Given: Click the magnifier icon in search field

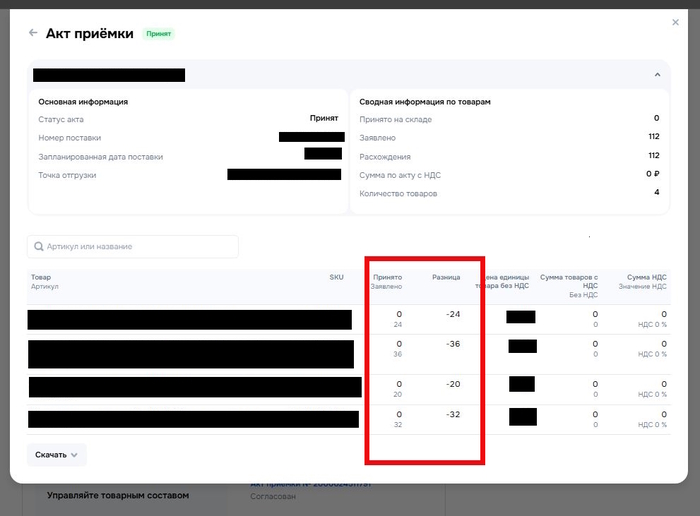Looking at the screenshot, I should pos(39,246).
